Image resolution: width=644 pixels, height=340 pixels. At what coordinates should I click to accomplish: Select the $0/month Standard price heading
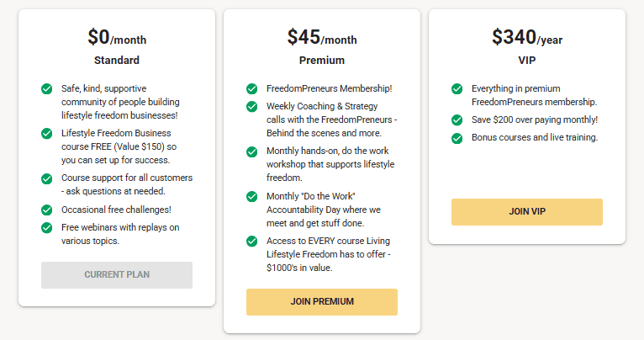pyautogui.click(x=117, y=38)
